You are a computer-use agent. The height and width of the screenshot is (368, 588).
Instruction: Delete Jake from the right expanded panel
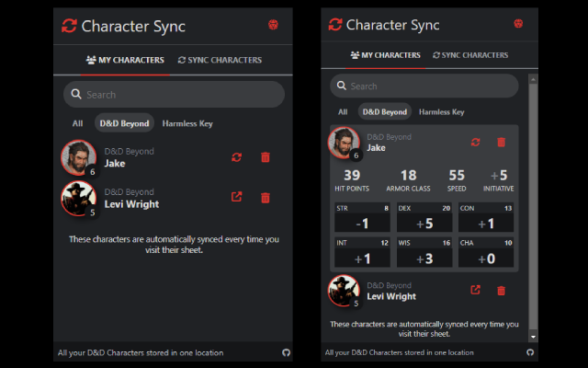point(501,142)
